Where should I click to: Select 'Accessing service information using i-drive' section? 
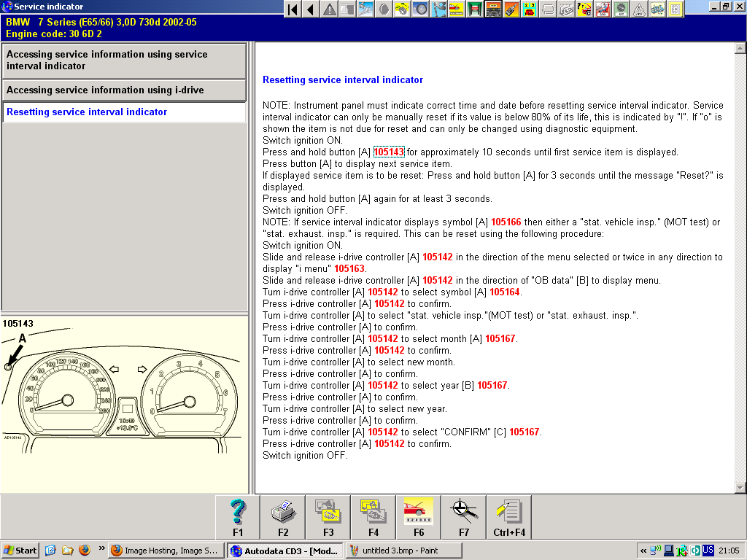click(124, 90)
